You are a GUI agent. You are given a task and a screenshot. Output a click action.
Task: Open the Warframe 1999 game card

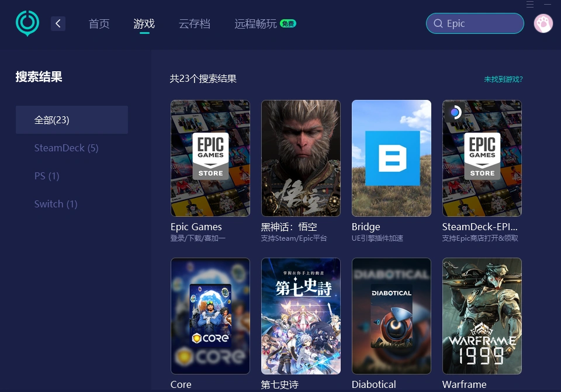pos(482,315)
